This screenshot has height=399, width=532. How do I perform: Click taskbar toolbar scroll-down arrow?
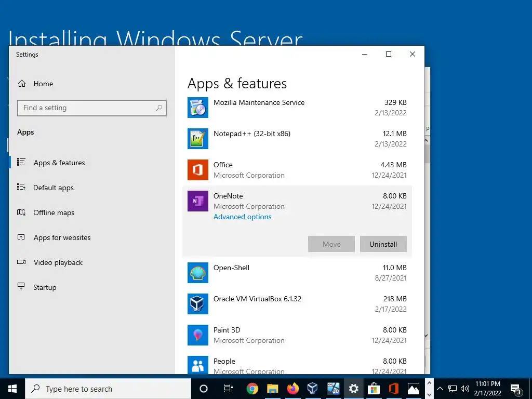tap(429, 394)
